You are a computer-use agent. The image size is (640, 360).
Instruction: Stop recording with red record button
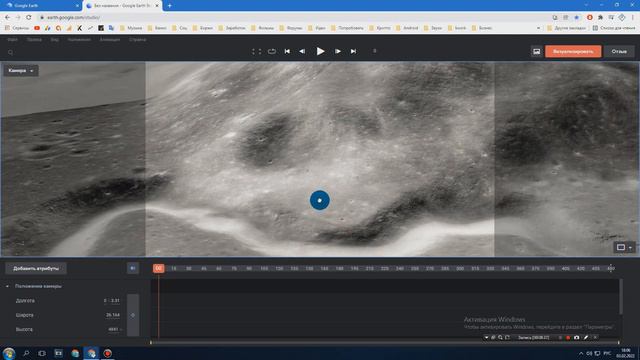pyautogui.click(x=568, y=338)
